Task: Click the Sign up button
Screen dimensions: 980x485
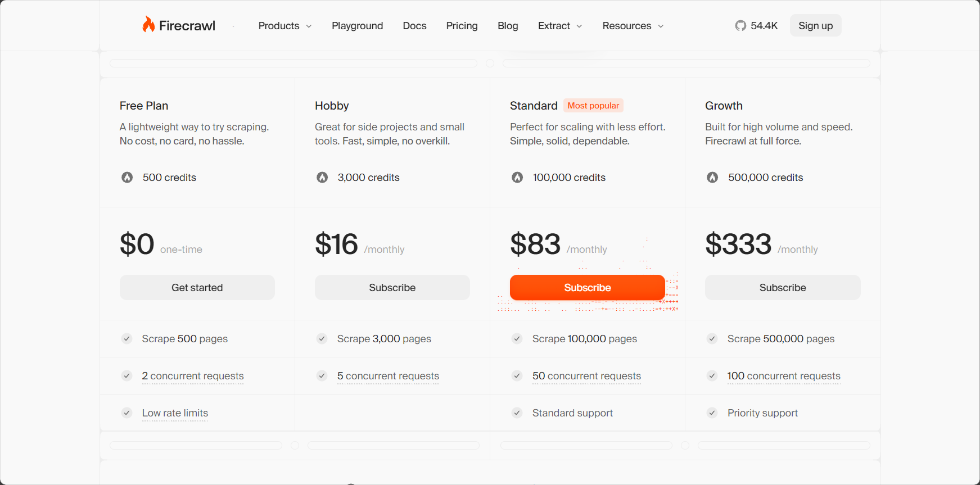Action: pyautogui.click(x=815, y=26)
